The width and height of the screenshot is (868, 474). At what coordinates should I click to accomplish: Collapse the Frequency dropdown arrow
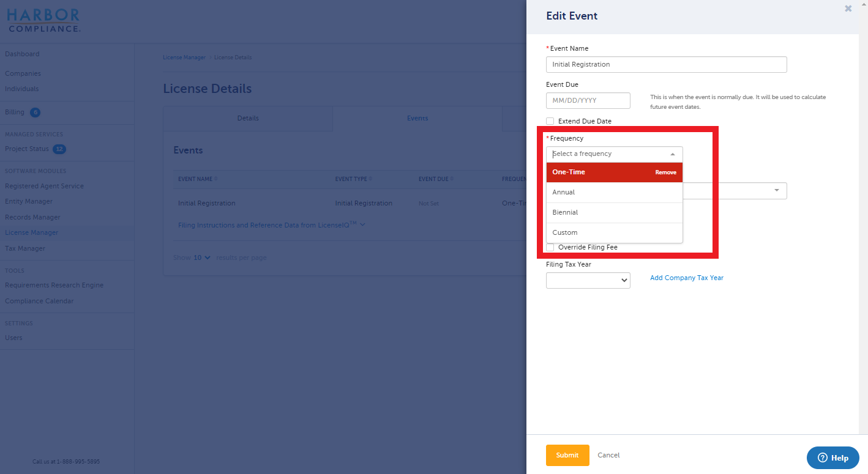(x=673, y=154)
